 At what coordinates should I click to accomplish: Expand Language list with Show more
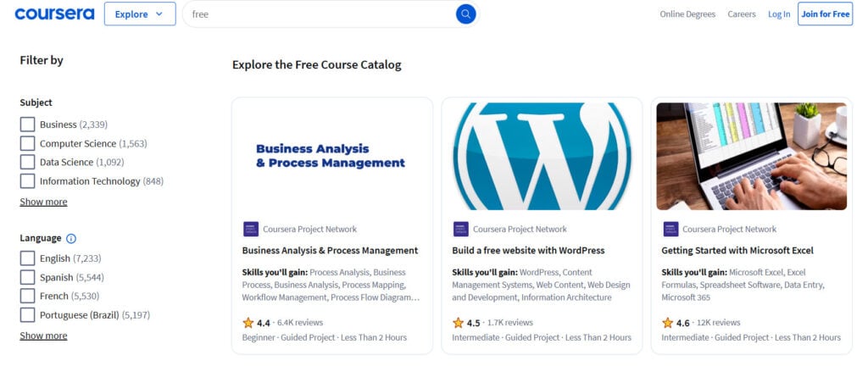43,335
